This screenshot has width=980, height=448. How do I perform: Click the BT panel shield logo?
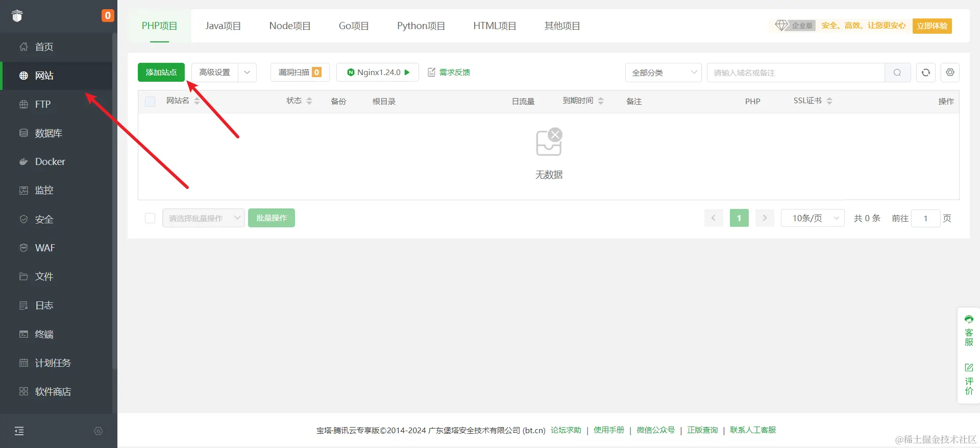click(17, 16)
